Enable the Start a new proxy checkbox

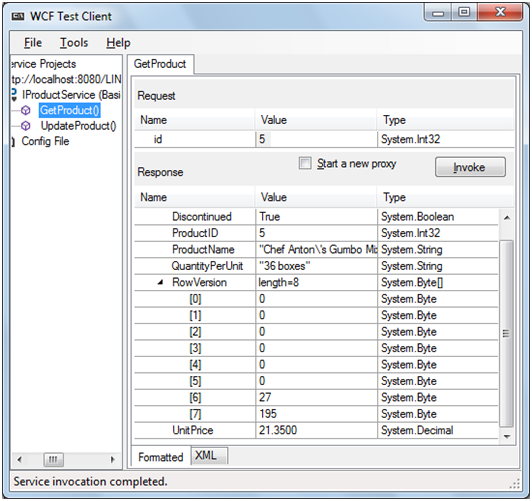click(305, 163)
